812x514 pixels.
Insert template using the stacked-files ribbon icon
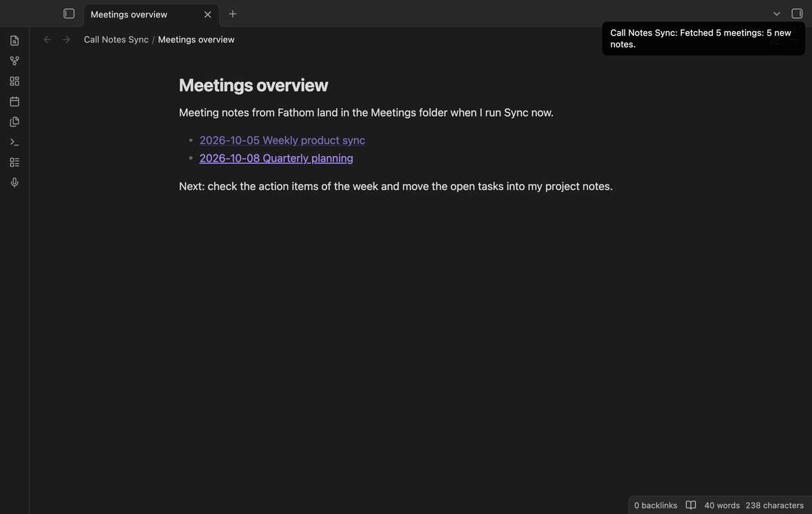pos(14,122)
